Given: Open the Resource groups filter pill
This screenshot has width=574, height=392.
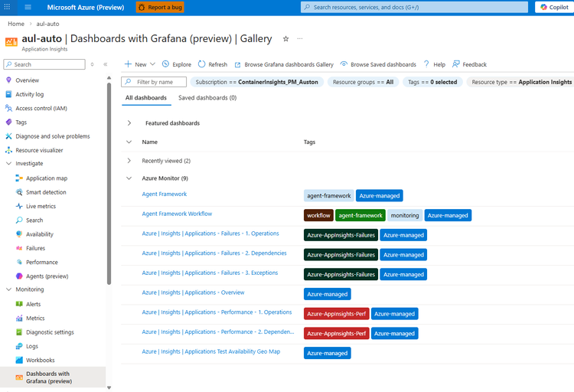Looking at the screenshot, I should pyautogui.click(x=363, y=82).
